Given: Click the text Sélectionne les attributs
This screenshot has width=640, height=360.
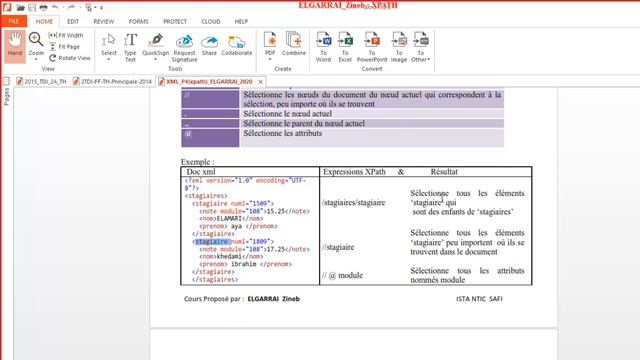Looking at the screenshot, I should (x=282, y=133).
